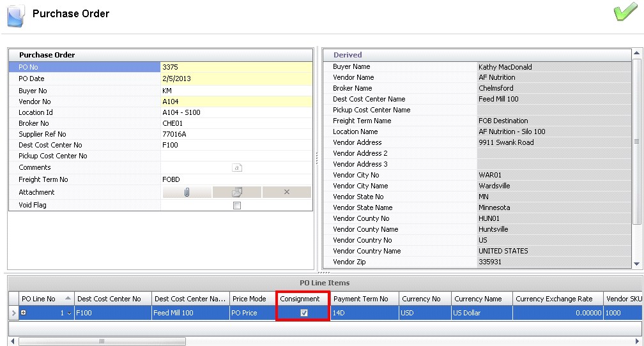Select the 14D payment term cell
This screenshot has width=644, height=346.
click(x=365, y=313)
